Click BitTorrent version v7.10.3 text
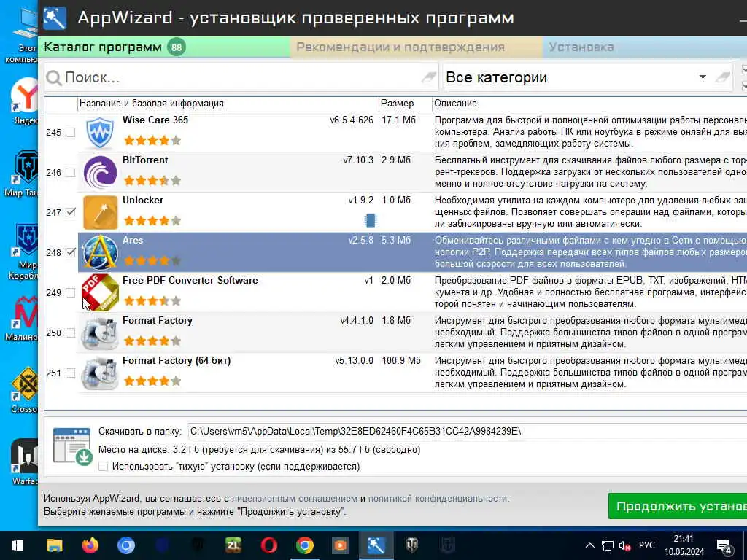747x560 pixels. point(358,160)
